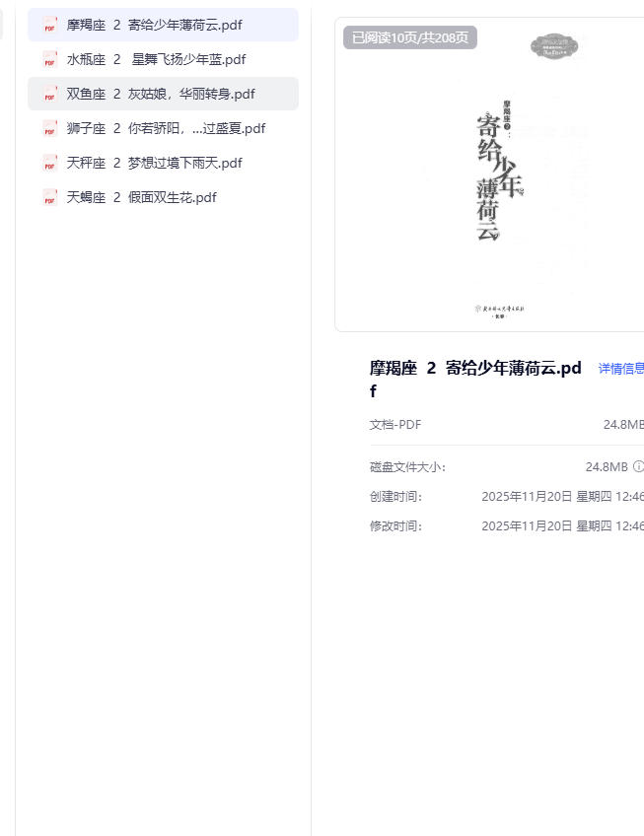
Task: Click the 文档-PDF file type label
Action: click(x=395, y=425)
